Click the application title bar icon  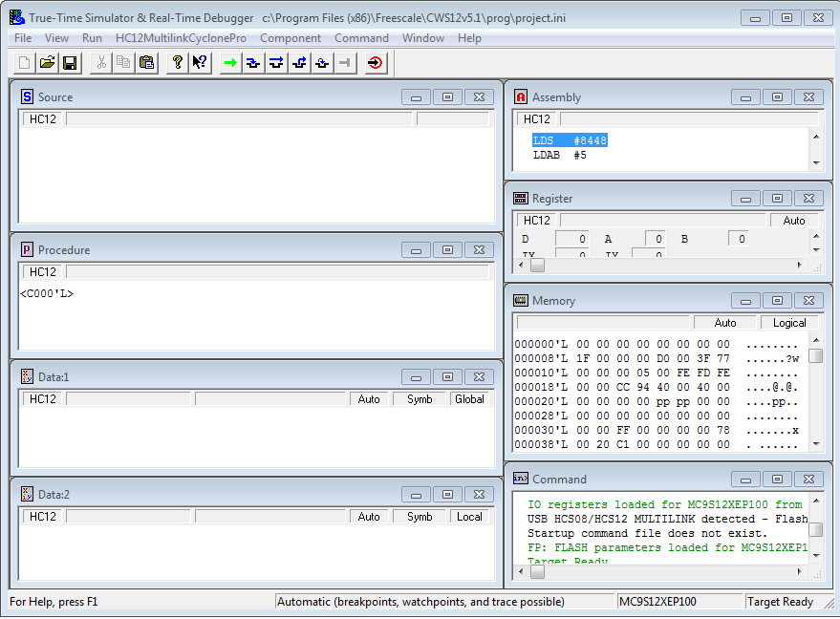click(x=17, y=17)
